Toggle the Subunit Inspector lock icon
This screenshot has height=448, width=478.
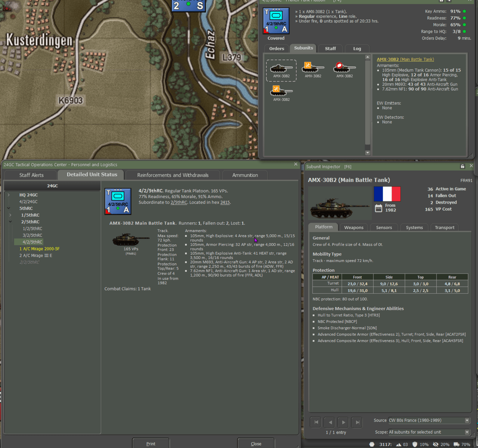click(462, 167)
